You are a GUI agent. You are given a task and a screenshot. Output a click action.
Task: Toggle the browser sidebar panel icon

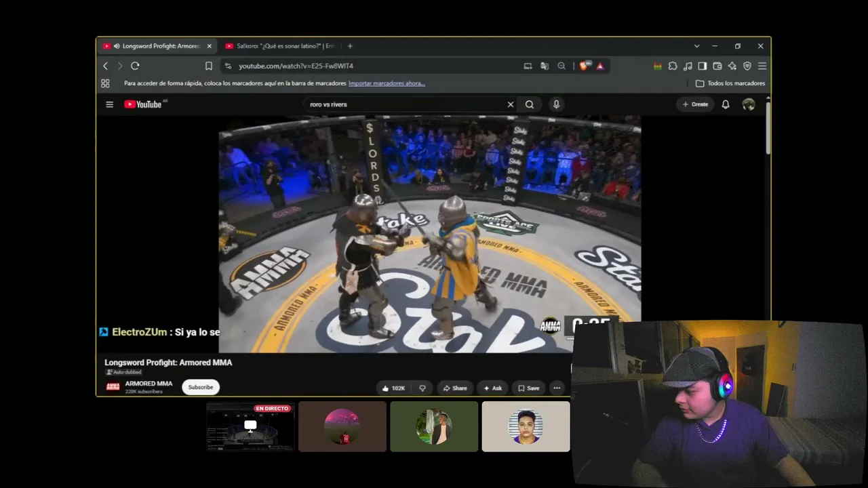coord(703,66)
